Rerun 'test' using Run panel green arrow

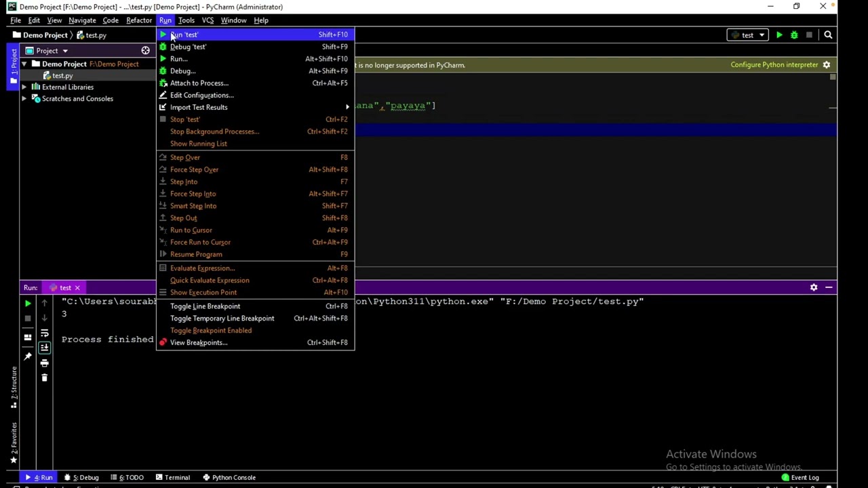click(28, 303)
